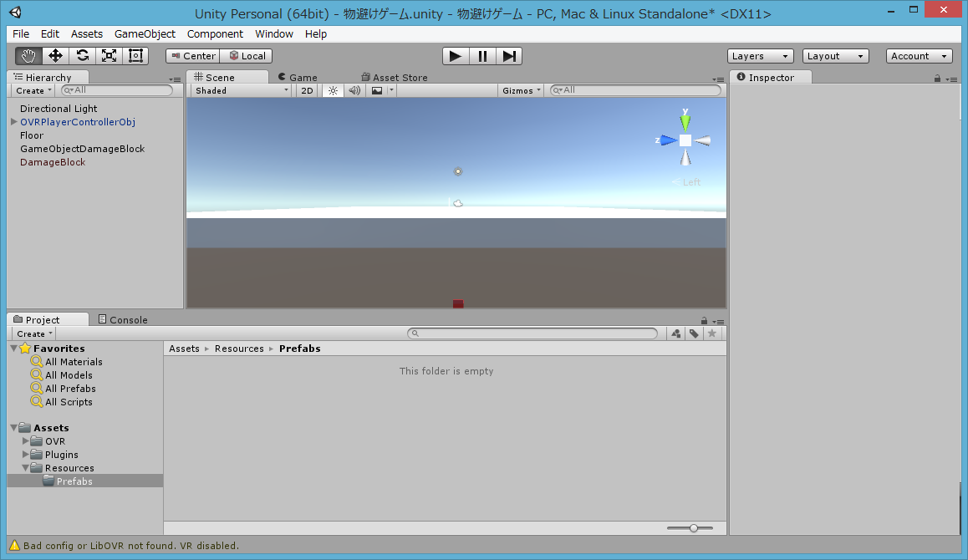Select the Hand tool
968x560 pixels.
[28, 55]
